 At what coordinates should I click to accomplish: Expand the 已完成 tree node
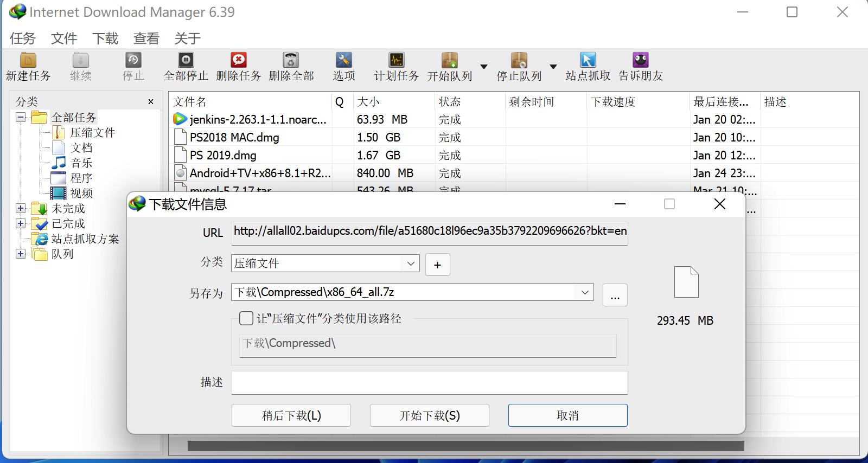(x=21, y=224)
